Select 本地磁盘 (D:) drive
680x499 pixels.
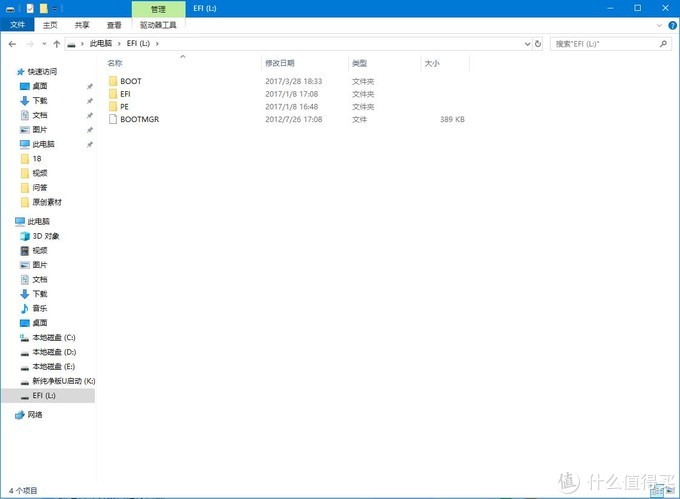[x=54, y=352]
